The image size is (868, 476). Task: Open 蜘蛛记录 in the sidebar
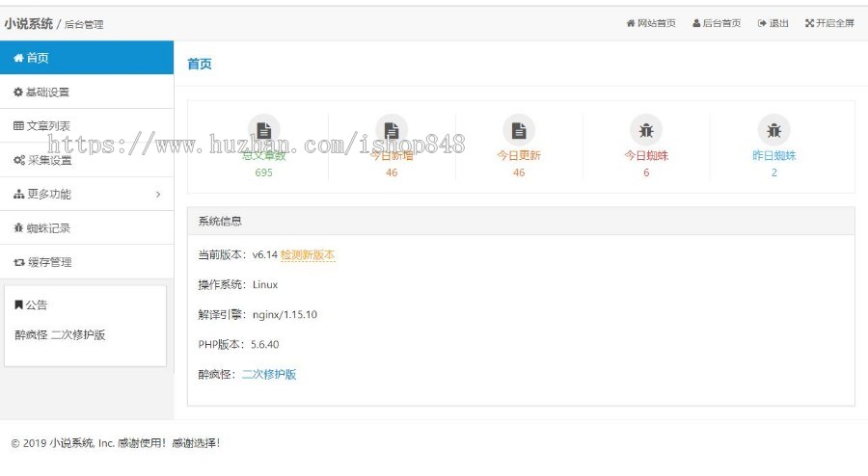[87, 227]
